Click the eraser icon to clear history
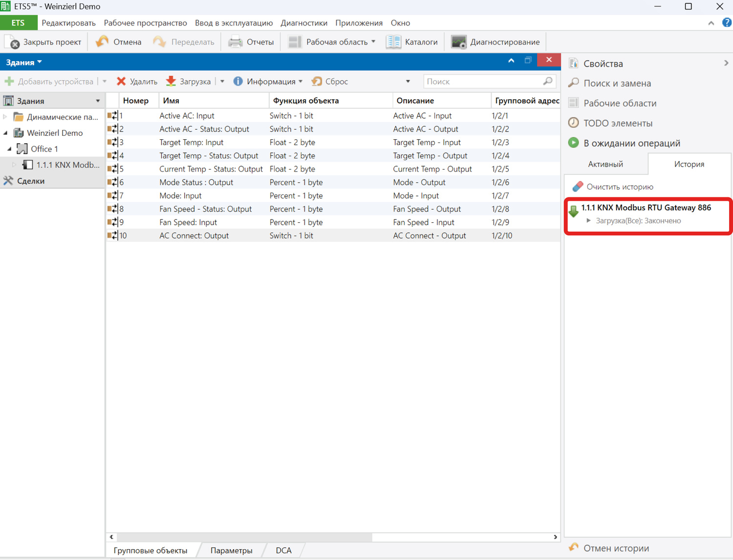 point(578,187)
